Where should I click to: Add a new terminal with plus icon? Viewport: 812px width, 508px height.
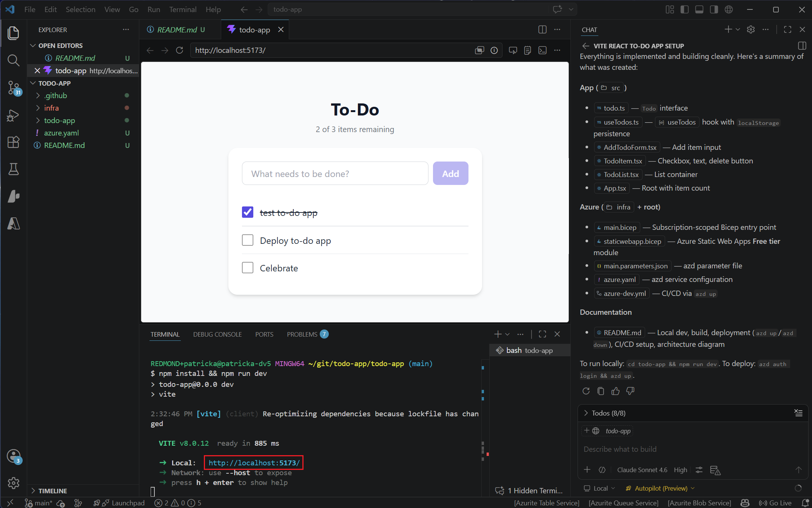(x=498, y=334)
